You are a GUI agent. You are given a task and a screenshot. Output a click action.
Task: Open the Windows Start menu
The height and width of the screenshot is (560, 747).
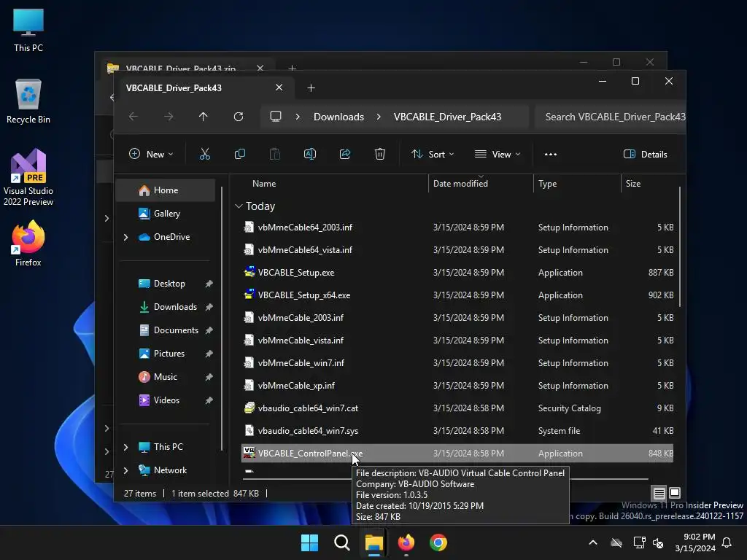tap(309, 542)
